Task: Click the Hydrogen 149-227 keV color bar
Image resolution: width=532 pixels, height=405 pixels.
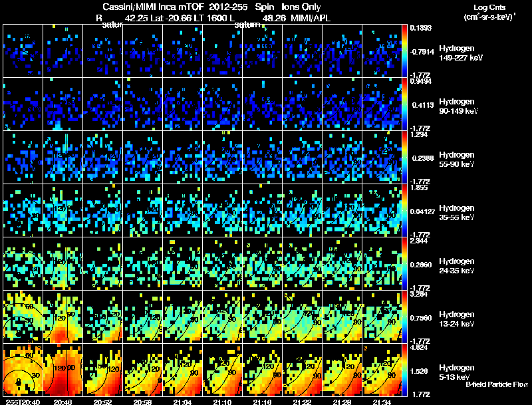Action: click(x=404, y=51)
